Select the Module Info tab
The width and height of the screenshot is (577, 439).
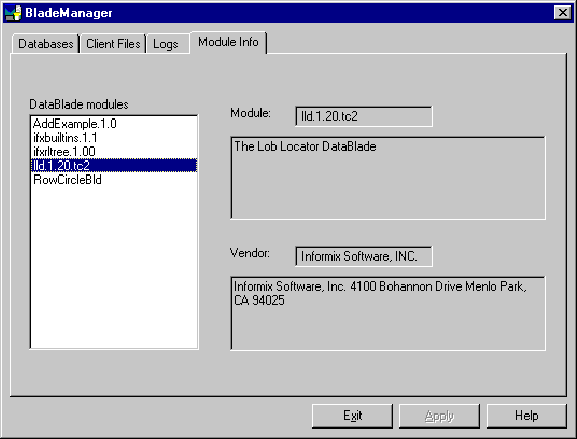(x=228, y=43)
